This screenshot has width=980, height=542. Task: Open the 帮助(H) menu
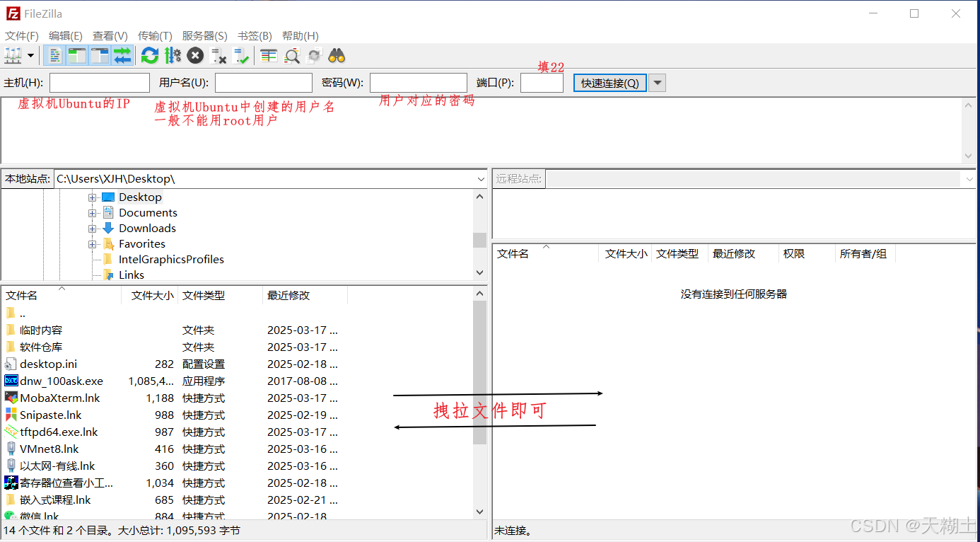pyautogui.click(x=301, y=35)
